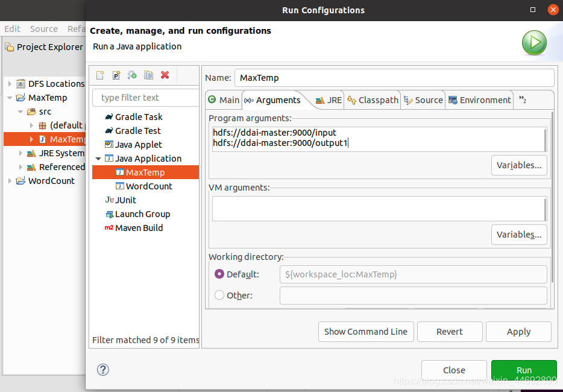
Task: Expand the default package node
Action: (x=31, y=125)
